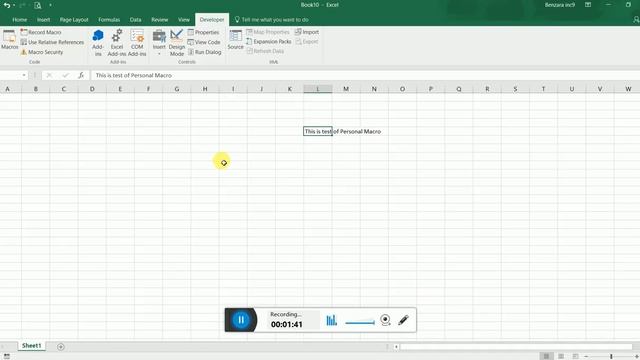640x360 pixels.
Task: Confirm the formula bar entry
Action: 65,75
